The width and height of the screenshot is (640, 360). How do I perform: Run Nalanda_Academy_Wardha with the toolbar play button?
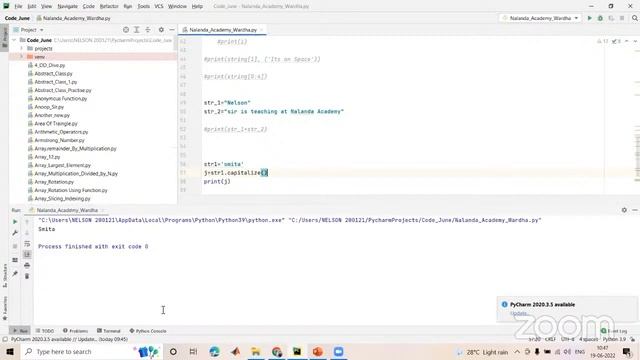(x=589, y=18)
